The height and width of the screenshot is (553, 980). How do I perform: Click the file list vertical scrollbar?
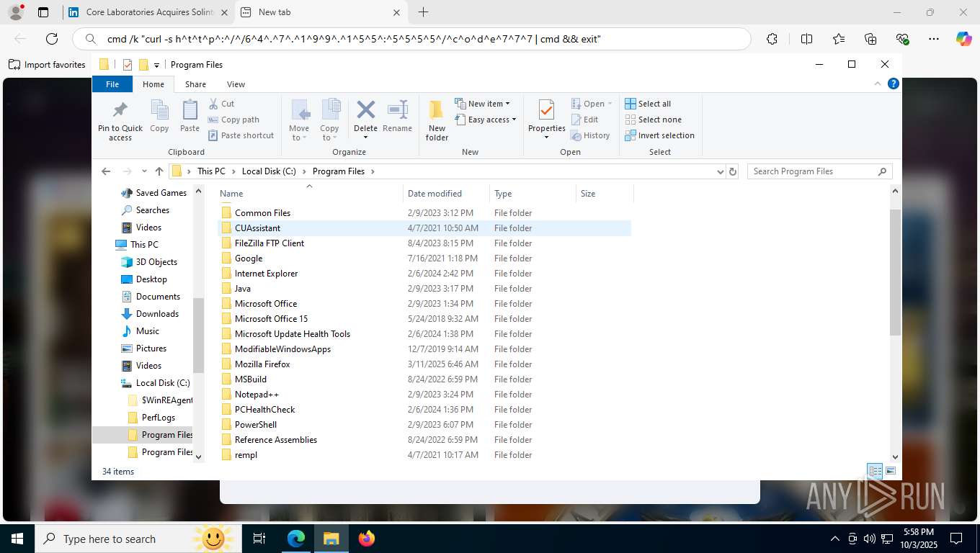coord(896,272)
